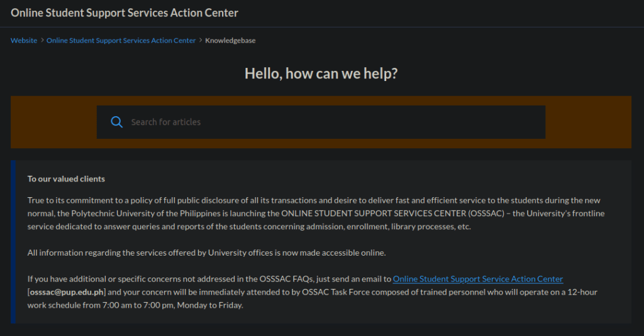Screen dimensions: 644x336
Task: Click the blue left border of notice
Action: (x=13, y=242)
